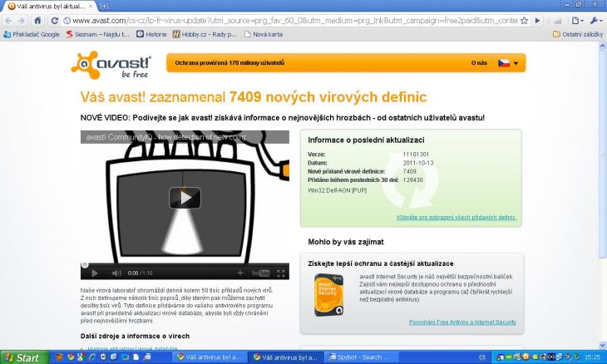Click the plus icon in the video controls
The width and height of the screenshot is (607, 364).
pos(240,273)
